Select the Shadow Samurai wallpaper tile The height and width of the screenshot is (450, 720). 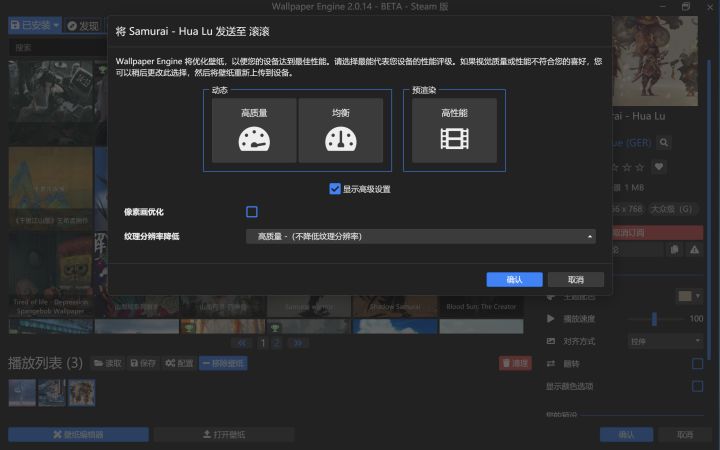pyautogui.click(x=395, y=306)
